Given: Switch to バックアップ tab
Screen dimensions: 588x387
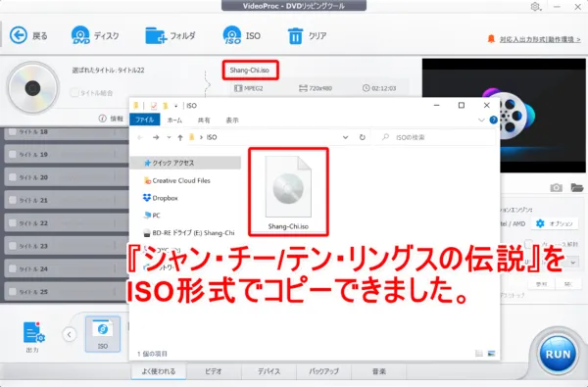Looking at the screenshot, I should click(323, 371).
